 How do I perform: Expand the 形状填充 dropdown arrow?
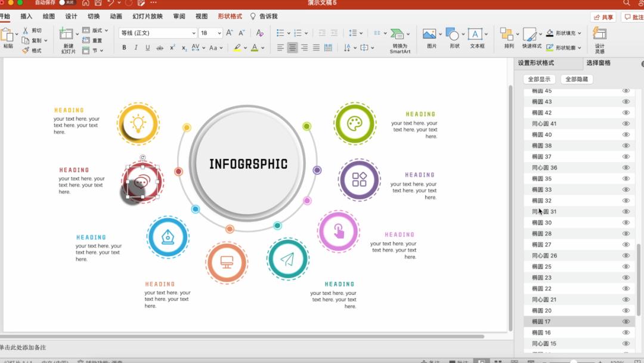click(579, 33)
